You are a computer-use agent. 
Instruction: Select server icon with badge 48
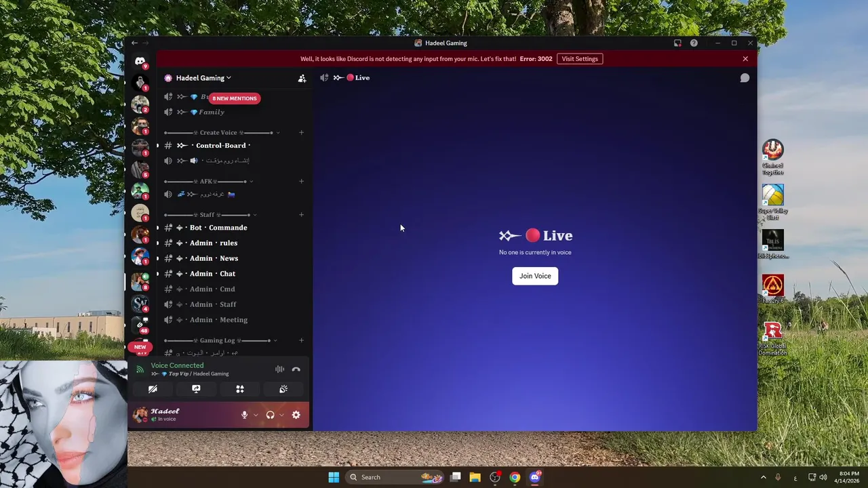tap(140, 325)
